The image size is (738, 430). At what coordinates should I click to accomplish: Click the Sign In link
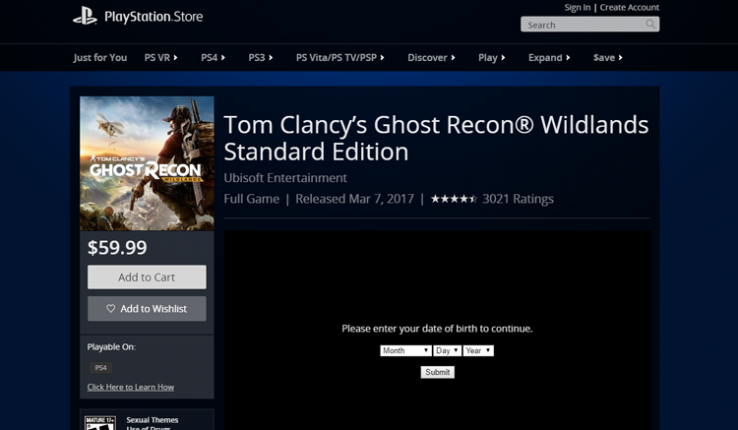pyautogui.click(x=578, y=8)
